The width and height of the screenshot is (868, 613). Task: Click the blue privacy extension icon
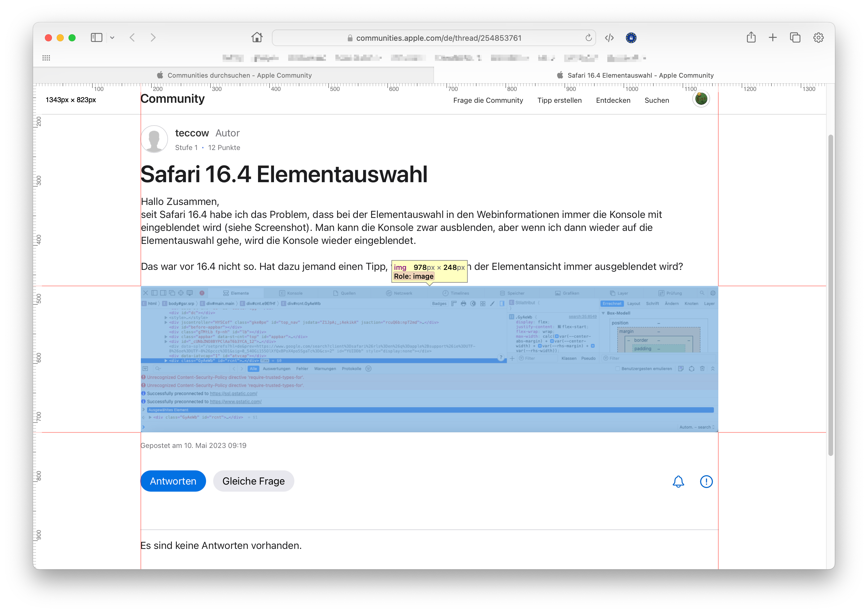(x=631, y=38)
